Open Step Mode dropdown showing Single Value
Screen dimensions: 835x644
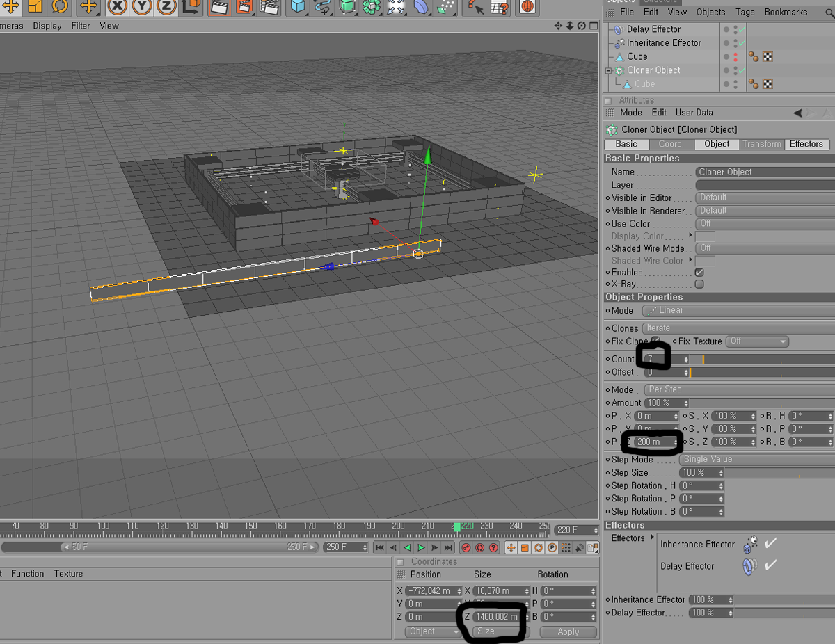tap(757, 459)
